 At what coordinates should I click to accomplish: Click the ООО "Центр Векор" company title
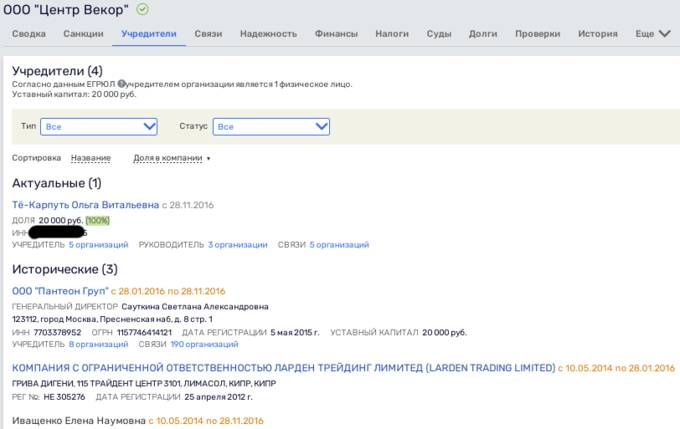click(x=66, y=10)
